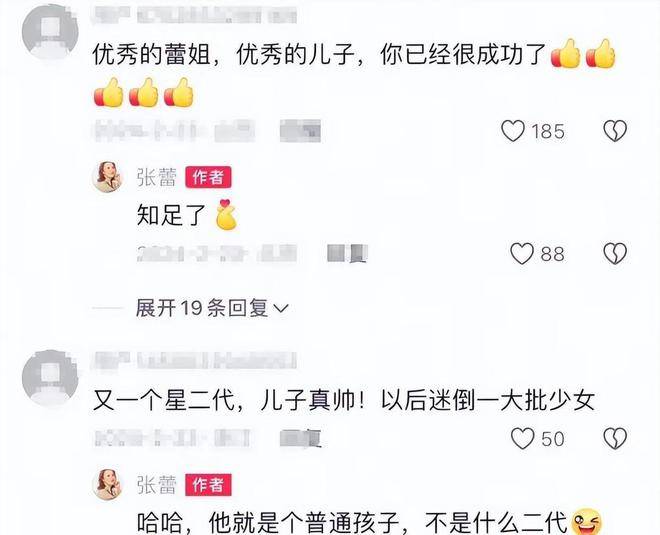Dislike the comment with 185 likes

coord(615,131)
